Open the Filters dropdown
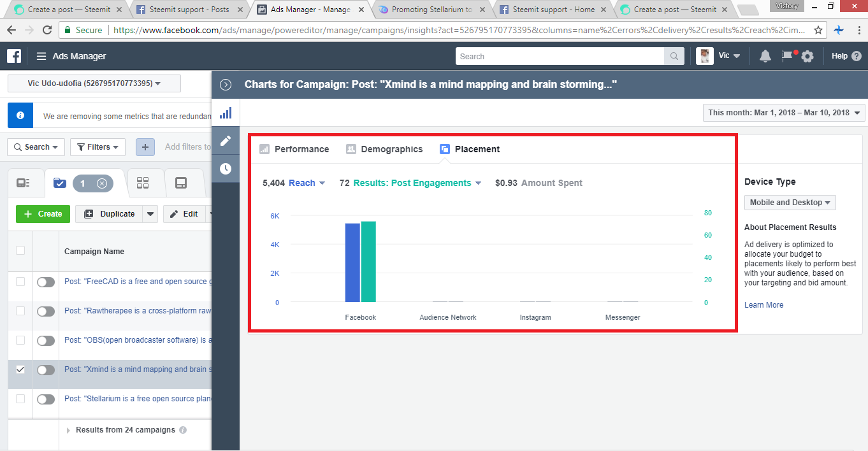 point(98,147)
